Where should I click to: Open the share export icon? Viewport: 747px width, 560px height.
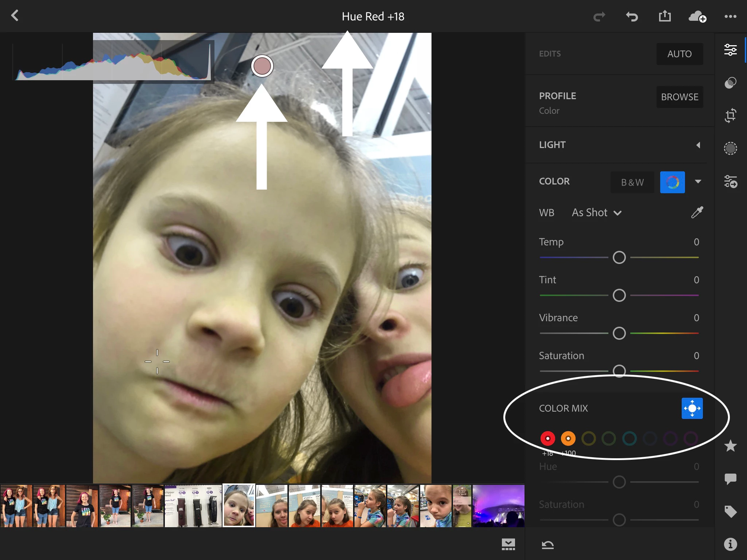(x=665, y=16)
